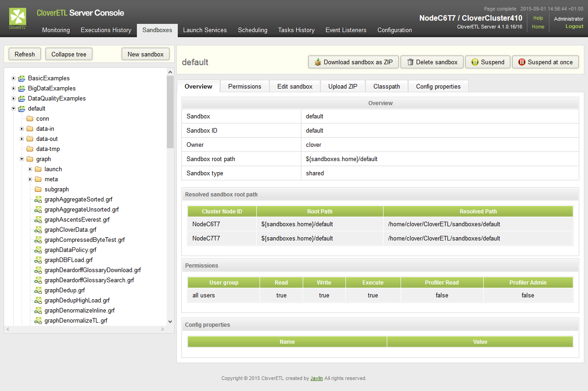This screenshot has width=588, height=391.
Task: Collapse the default sandbox tree node
Action: pos(13,109)
